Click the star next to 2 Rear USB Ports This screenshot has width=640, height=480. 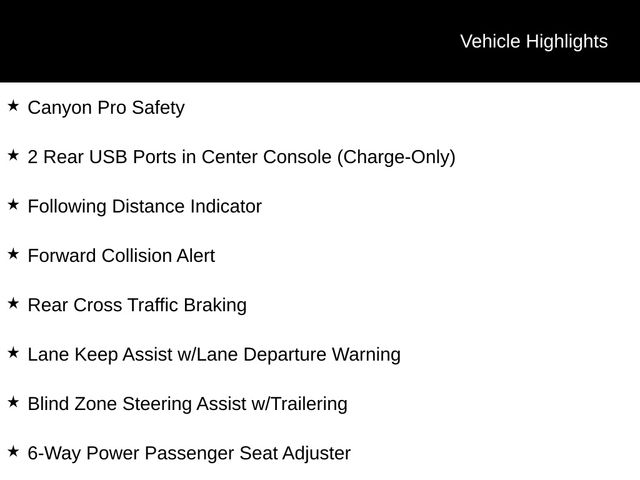[13, 155]
